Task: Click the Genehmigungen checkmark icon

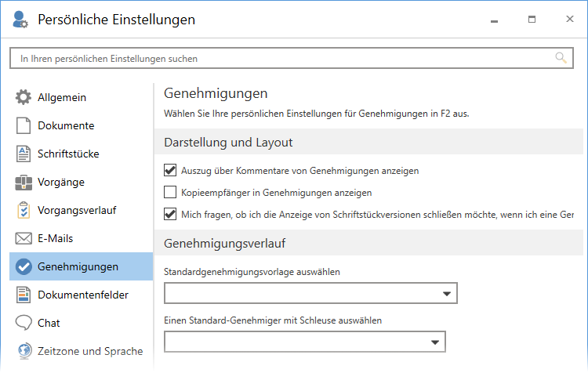Action: click(24, 266)
